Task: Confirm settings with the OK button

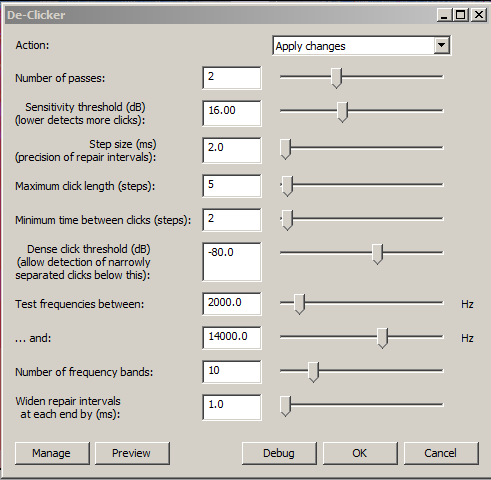Action: pyautogui.click(x=360, y=453)
